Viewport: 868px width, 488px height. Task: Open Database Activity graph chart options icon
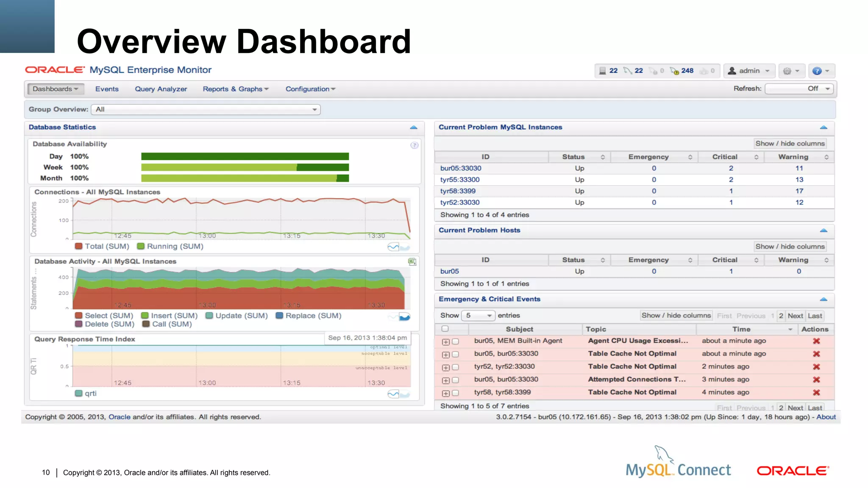[x=398, y=317]
